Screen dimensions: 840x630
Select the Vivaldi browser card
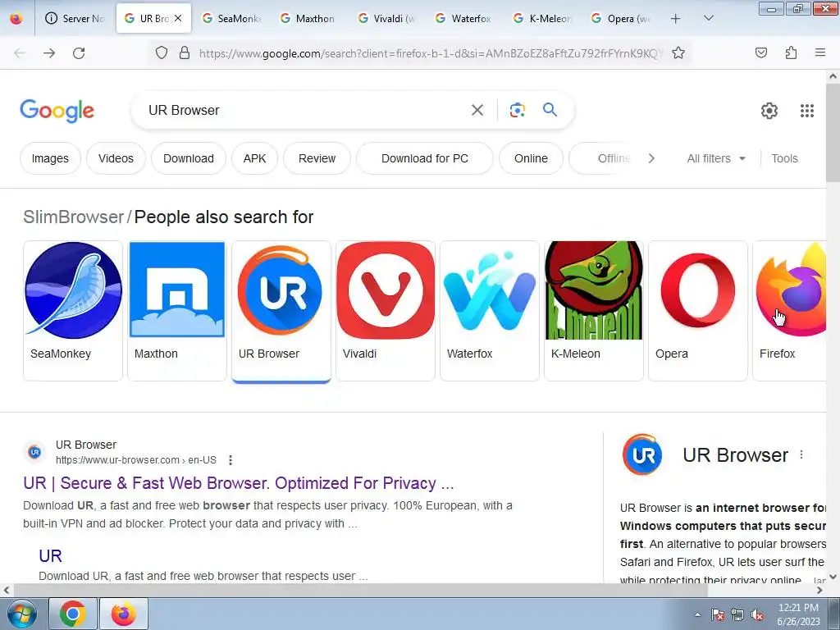click(386, 311)
